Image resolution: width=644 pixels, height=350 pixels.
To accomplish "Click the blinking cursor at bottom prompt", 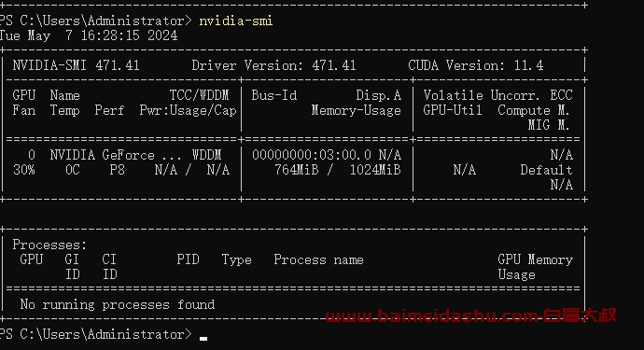I will pos(203,339).
